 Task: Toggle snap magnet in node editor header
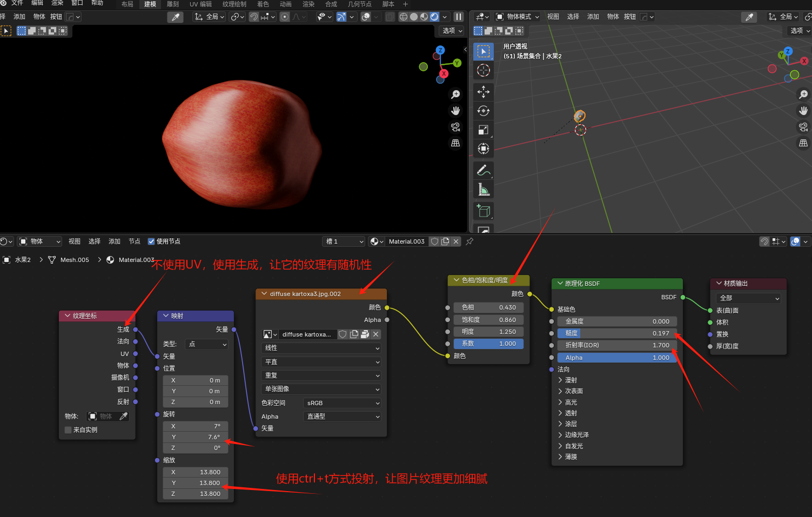764,241
